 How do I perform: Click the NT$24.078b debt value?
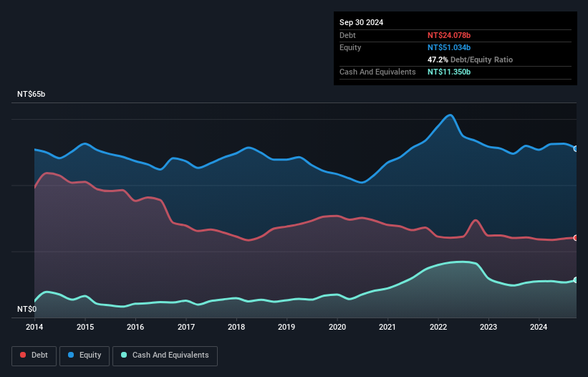(x=449, y=35)
